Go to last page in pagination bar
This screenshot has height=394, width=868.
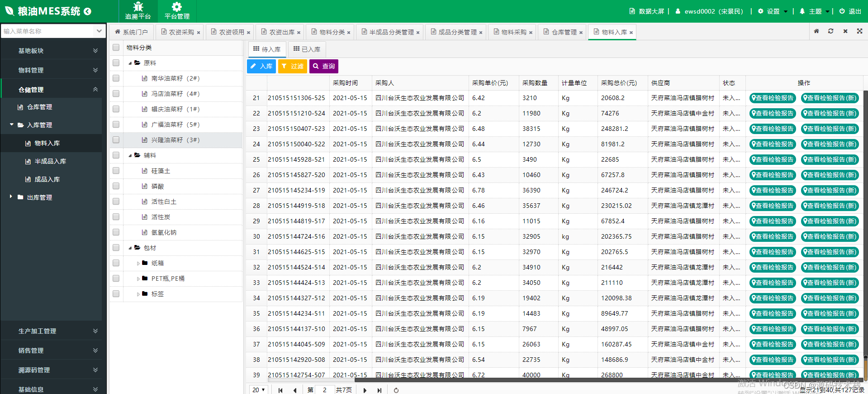379,390
